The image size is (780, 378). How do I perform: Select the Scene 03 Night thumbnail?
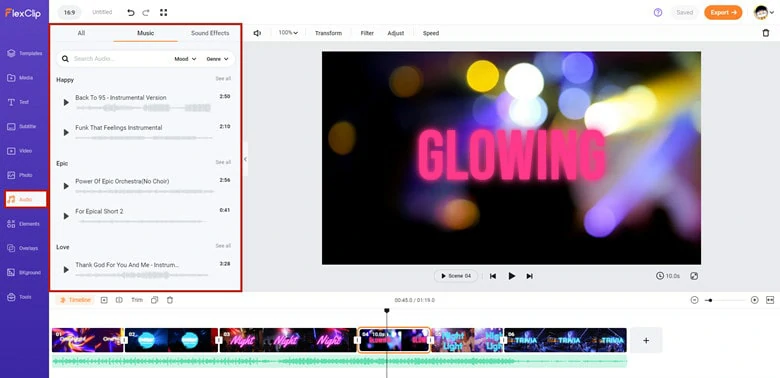[x=288, y=340]
